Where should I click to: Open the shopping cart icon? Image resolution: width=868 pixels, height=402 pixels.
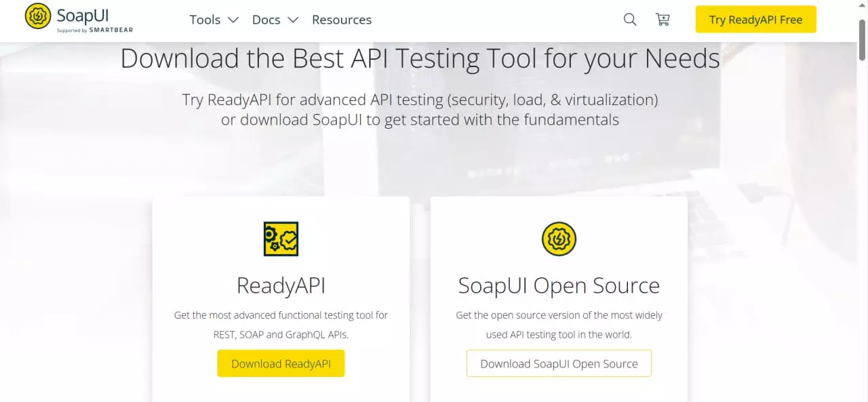point(663,20)
